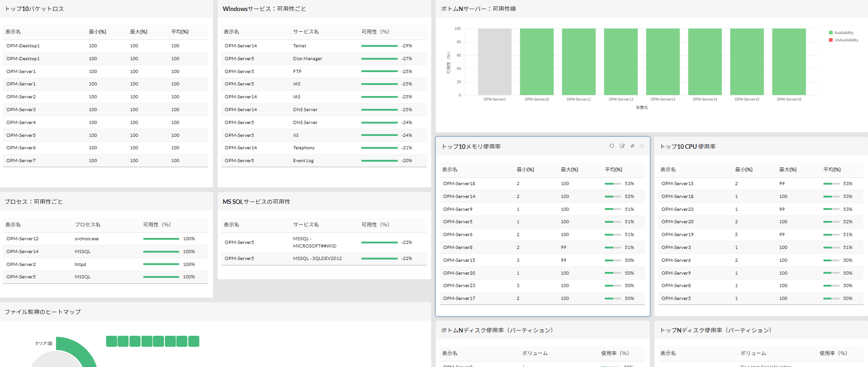Click the プロセス：可用性ごと widget title
The image size is (868, 367).
[34, 202]
